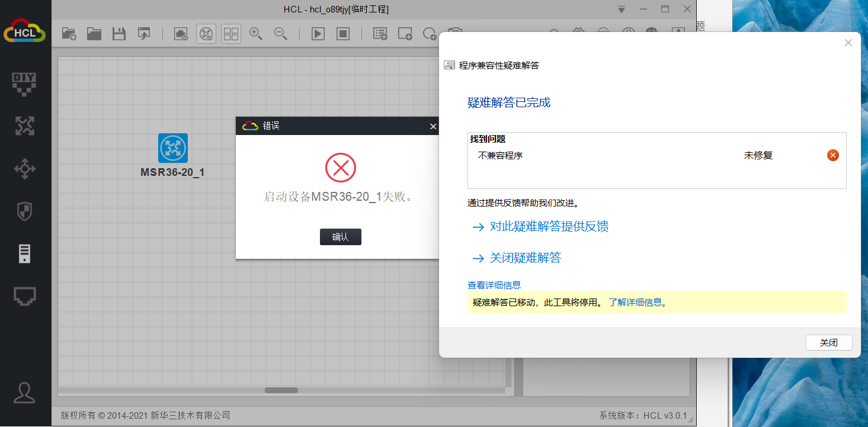Image resolution: width=868 pixels, height=427 pixels.
Task: Click 确认 in the error dialog
Action: click(341, 237)
